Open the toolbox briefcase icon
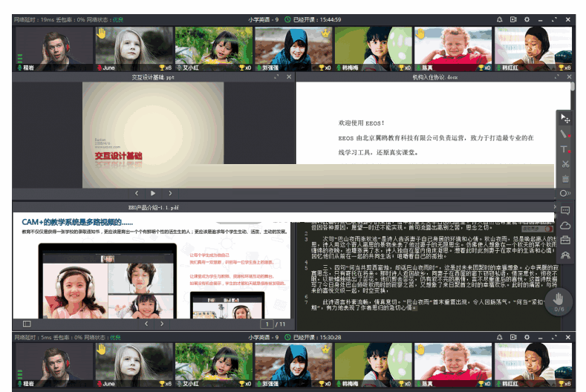The height and width of the screenshot is (392, 586). (566, 240)
